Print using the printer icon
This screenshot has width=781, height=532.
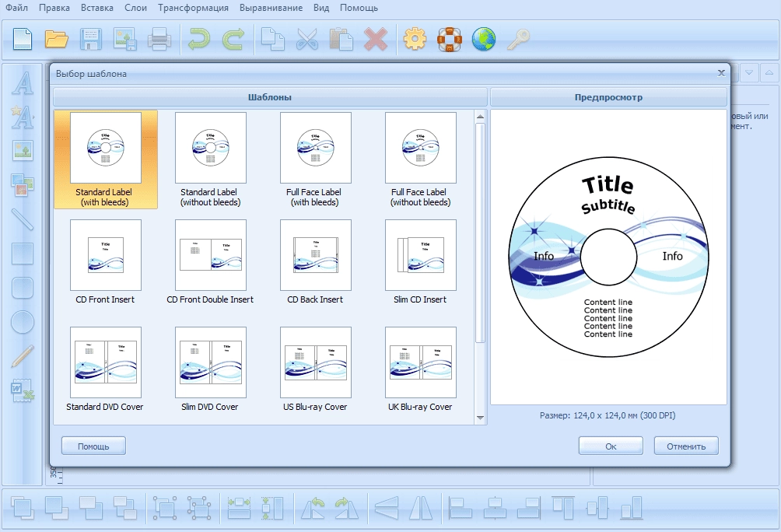point(159,39)
